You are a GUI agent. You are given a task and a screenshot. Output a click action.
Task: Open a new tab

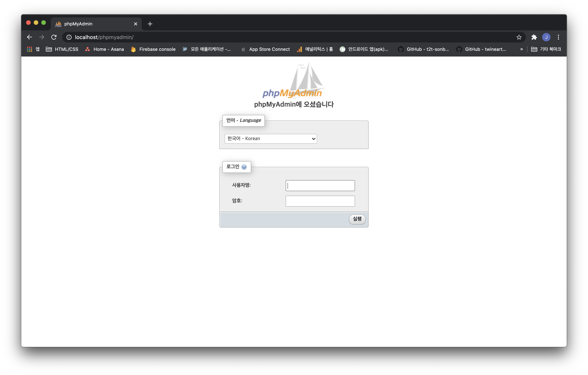pos(150,24)
